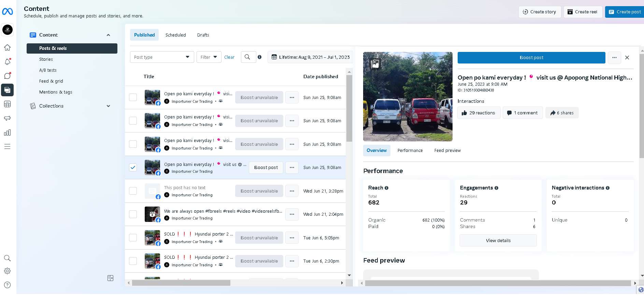Click the details panel horizontal scrollbar
The width and height of the screenshot is (644, 296).
click(498, 283)
